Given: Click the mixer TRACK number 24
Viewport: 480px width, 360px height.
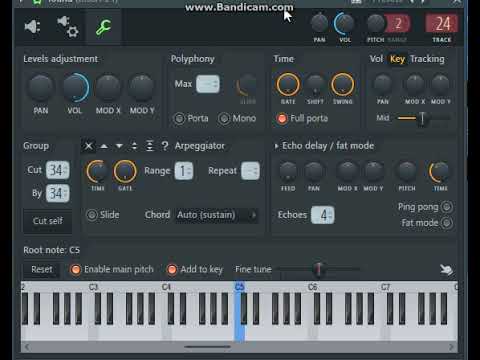Looking at the screenshot, I should point(442,24).
